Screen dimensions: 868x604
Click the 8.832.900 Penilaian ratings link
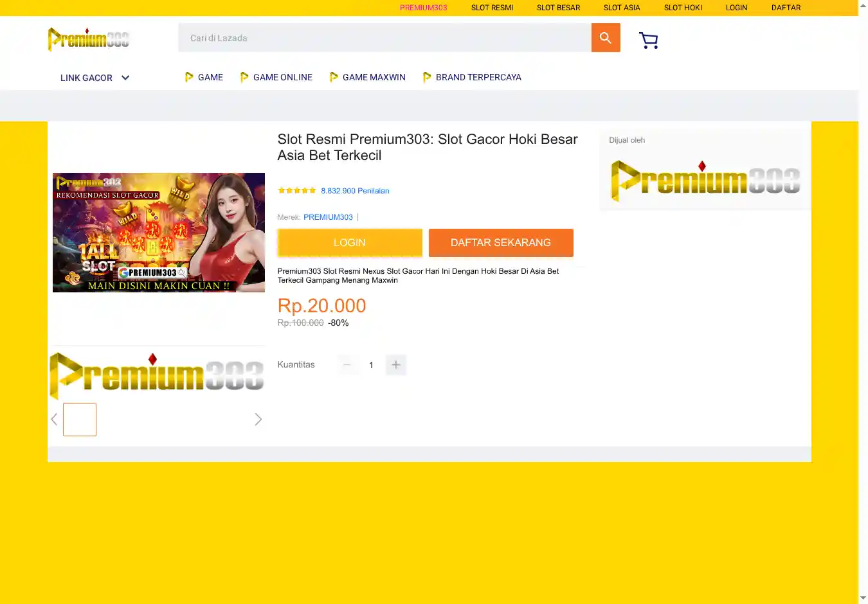(x=355, y=191)
